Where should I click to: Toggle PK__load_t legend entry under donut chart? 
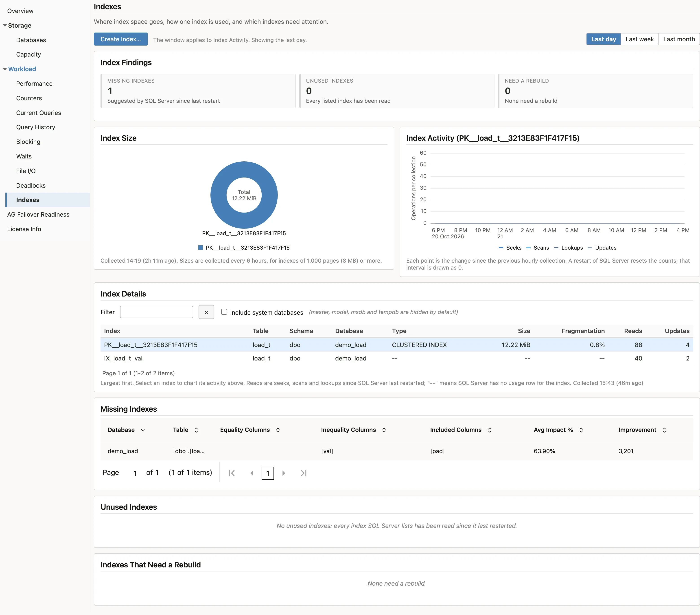point(244,248)
